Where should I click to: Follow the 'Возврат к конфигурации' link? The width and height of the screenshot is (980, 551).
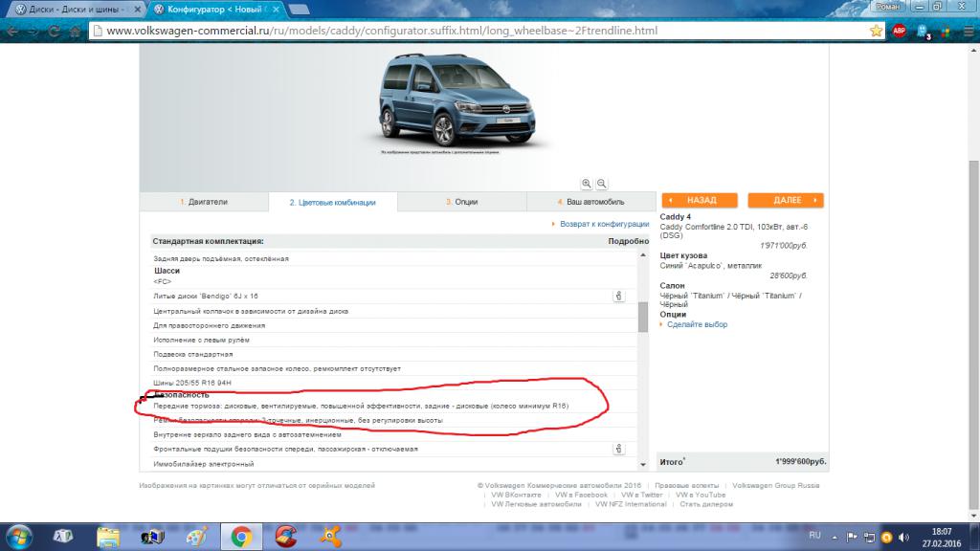(x=604, y=224)
